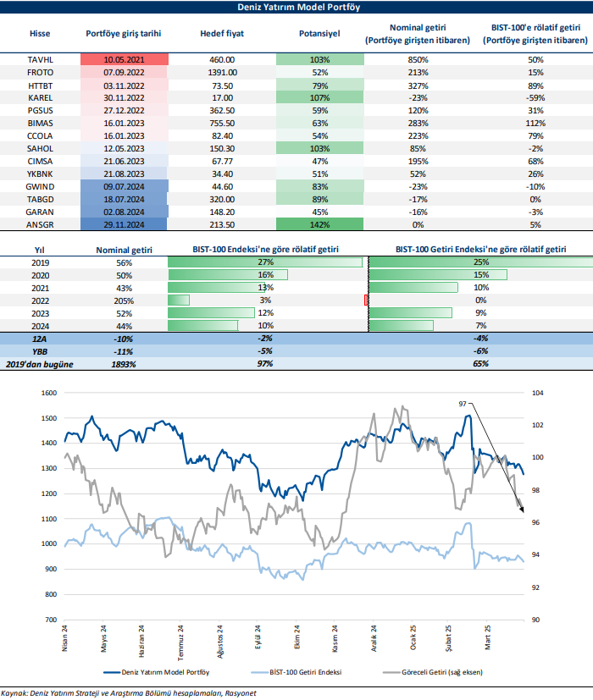Click the Ocak 25 x-axis label
The image size is (593, 700).
click(413, 637)
